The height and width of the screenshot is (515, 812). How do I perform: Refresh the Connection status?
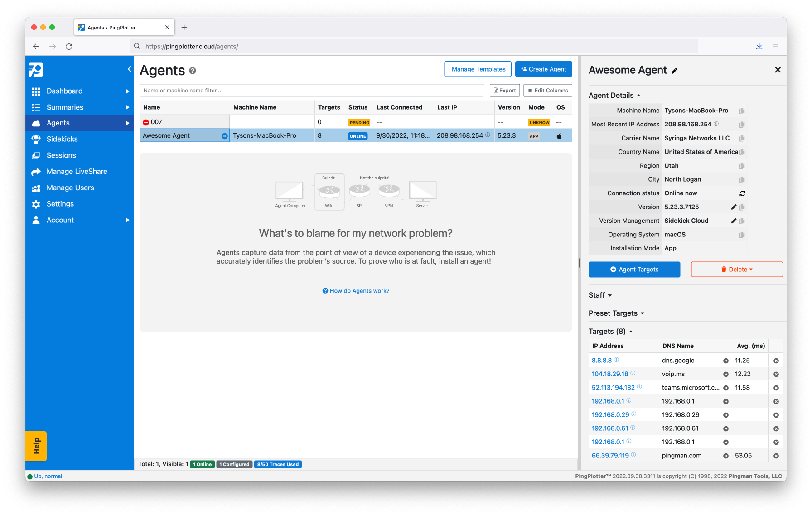[x=742, y=193]
